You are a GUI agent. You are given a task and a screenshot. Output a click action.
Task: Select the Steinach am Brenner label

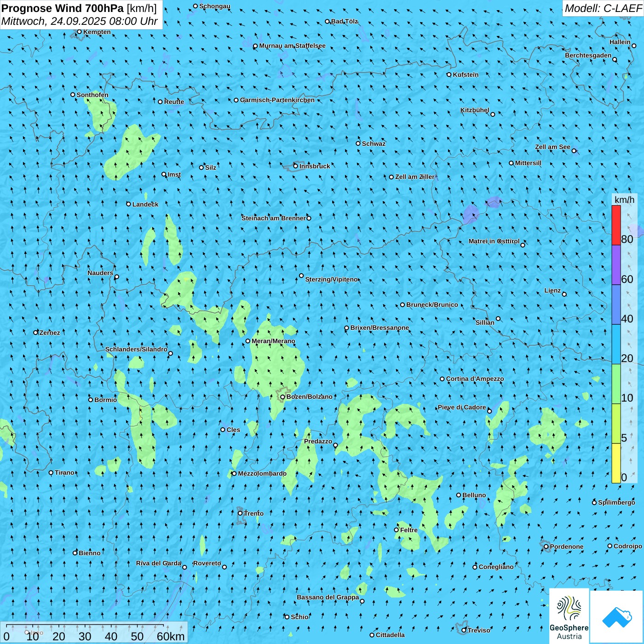pyautogui.click(x=273, y=218)
